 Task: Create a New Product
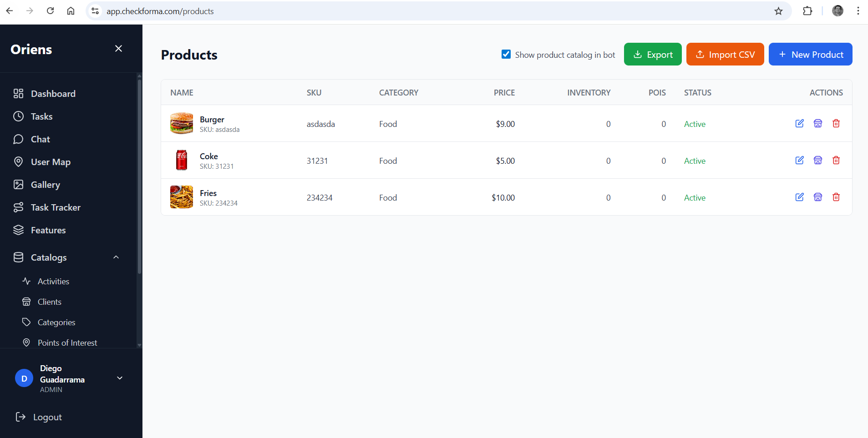click(x=810, y=54)
